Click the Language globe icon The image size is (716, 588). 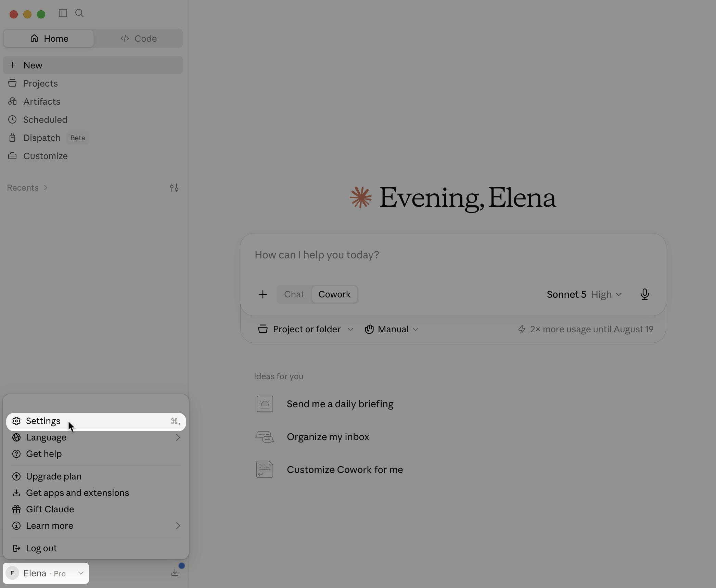(16, 437)
